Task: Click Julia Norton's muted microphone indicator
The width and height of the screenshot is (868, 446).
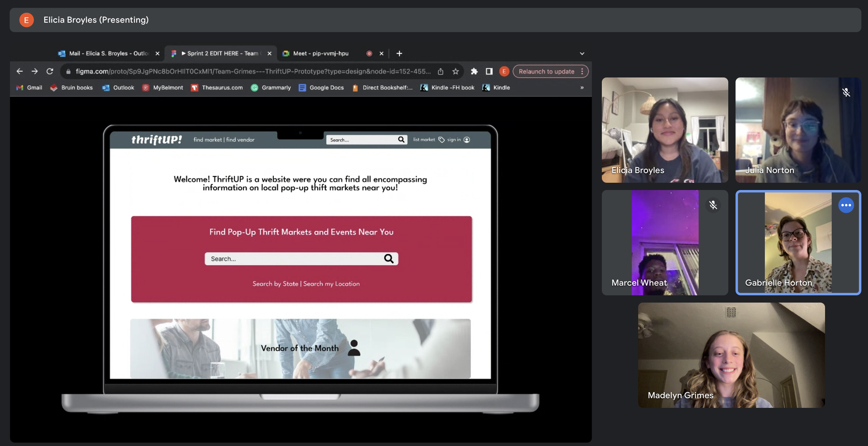Action: (846, 92)
